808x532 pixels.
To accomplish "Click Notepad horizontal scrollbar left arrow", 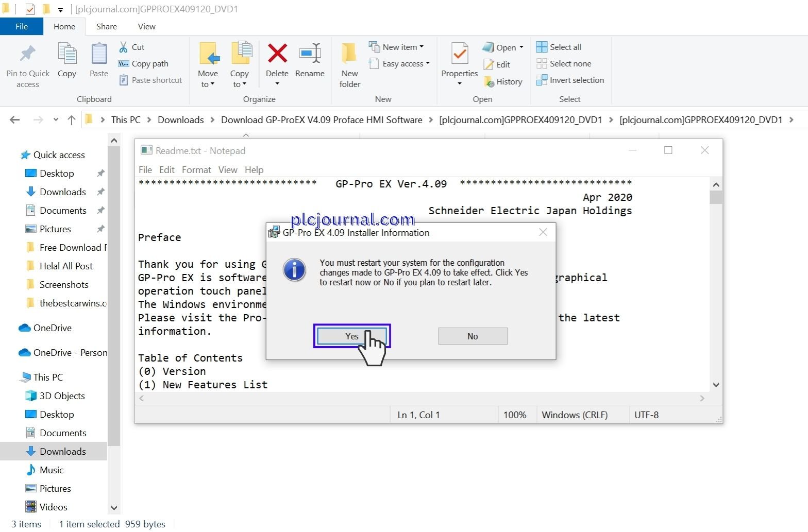I will (142, 399).
